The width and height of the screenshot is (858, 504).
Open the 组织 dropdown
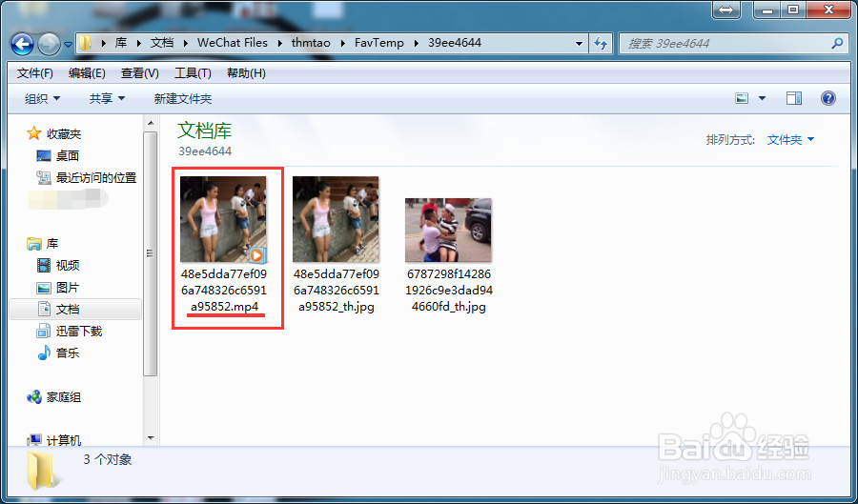43,99
